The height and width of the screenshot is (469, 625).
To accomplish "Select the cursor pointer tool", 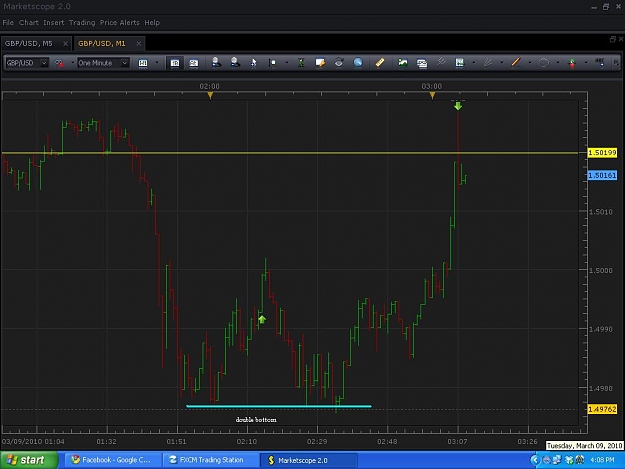I will [x=254, y=63].
